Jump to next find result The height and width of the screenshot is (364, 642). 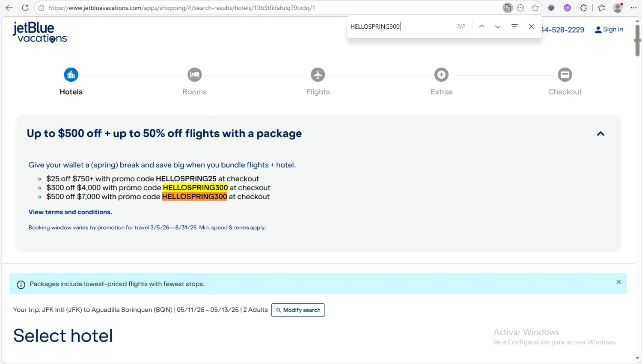497,27
